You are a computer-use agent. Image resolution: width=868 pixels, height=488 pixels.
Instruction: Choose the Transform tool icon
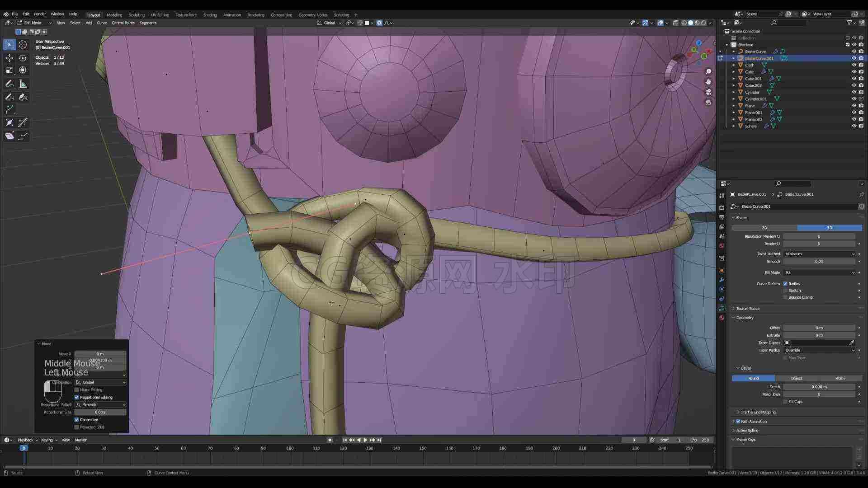coord(23,70)
